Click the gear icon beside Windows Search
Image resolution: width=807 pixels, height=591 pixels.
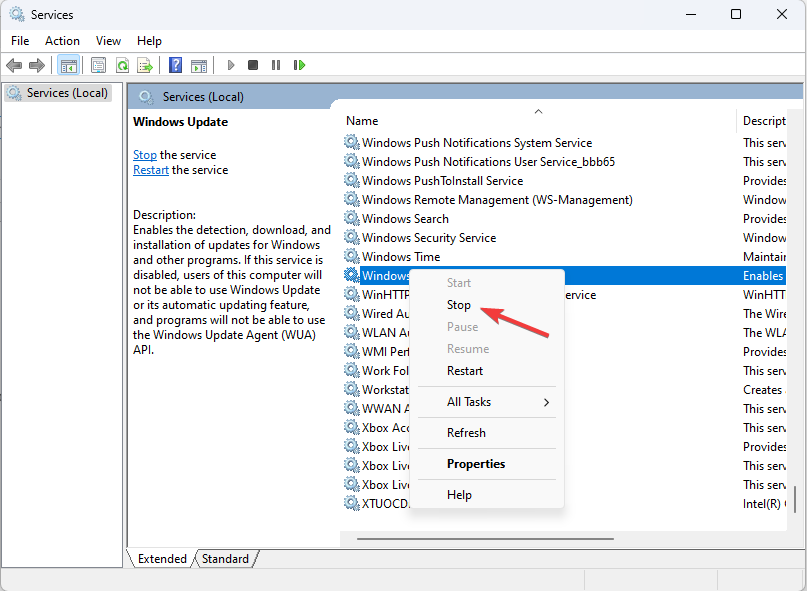click(x=352, y=218)
